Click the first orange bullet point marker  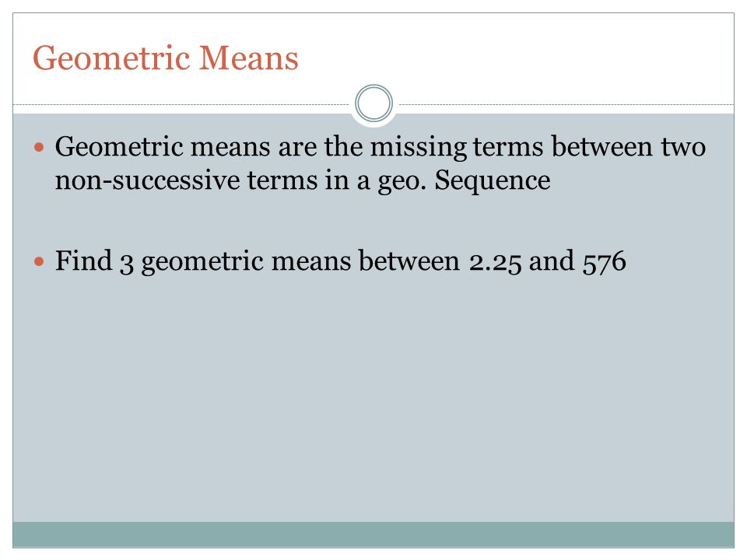point(39,147)
